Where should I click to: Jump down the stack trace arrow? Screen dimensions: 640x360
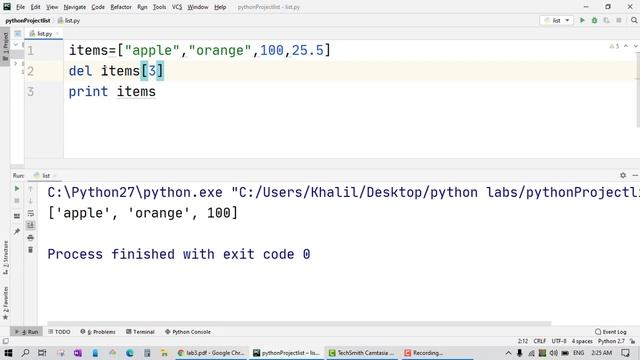coord(30,201)
